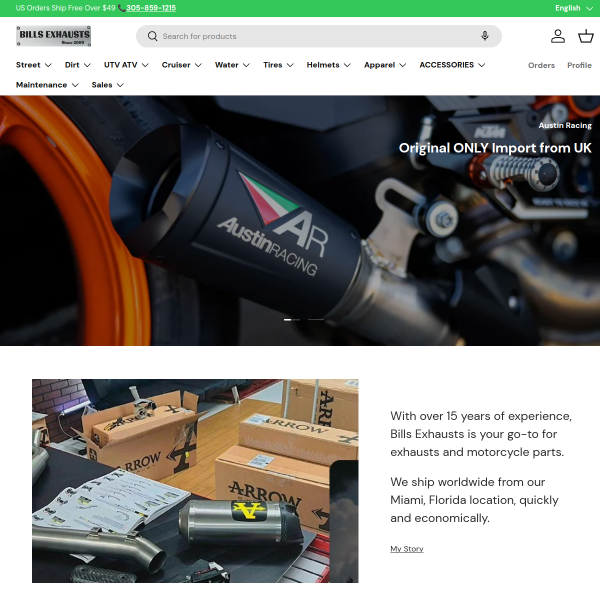Activate voice search microphone icon

(x=484, y=36)
